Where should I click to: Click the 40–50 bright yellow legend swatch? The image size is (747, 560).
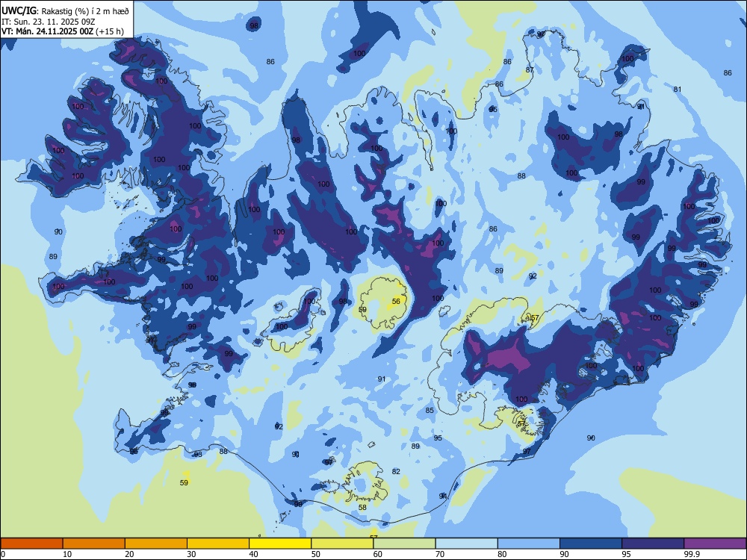coord(280,544)
